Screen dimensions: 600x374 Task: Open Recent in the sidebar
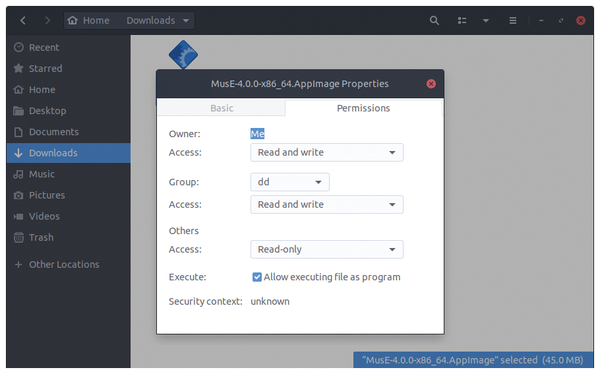(x=68, y=47)
